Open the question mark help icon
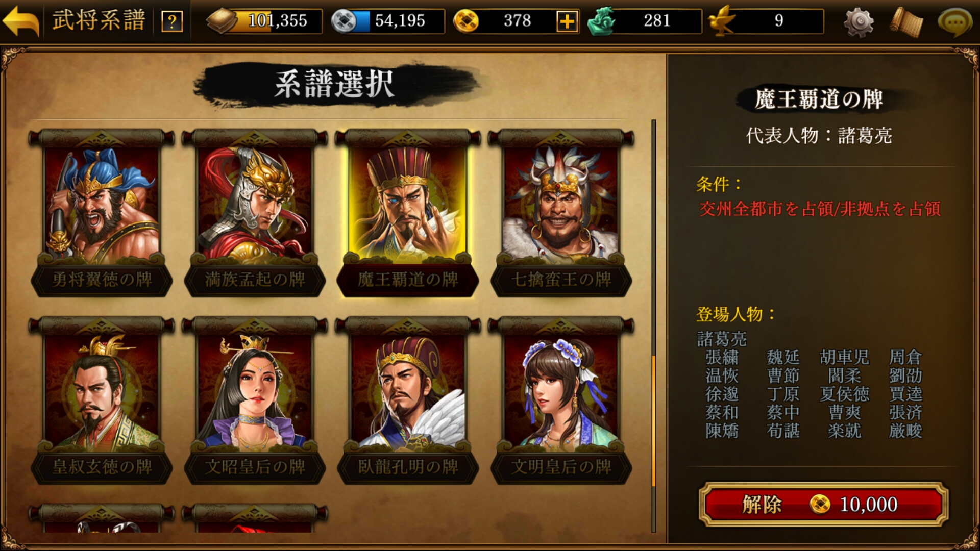Image resolution: width=980 pixels, height=551 pixels. [x=172, y=21]
